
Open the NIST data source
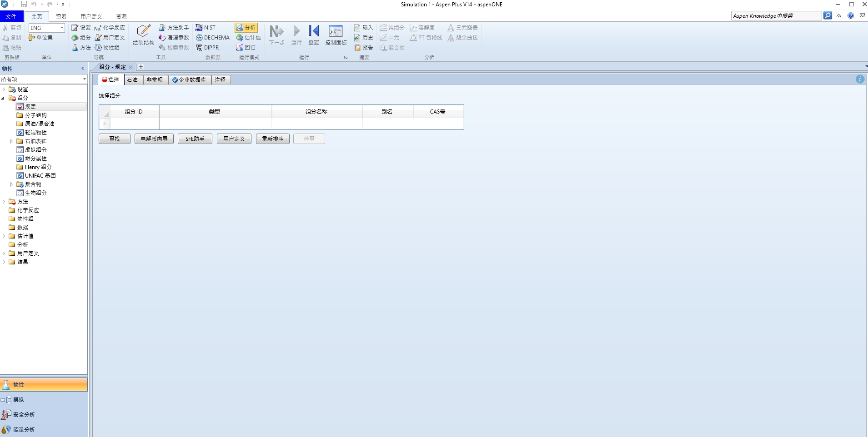206,28
